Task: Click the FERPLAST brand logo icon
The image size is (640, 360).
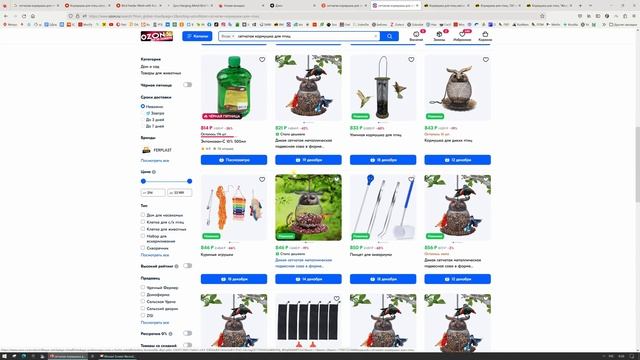Action: [x=146, y=150]
